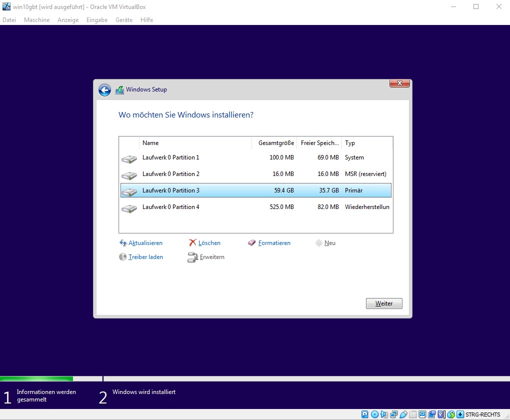Image resolution: width=510 pixels, height=420 pixels.
Task: Click the STRG-RECHTS host key label
Action: [x=482, y=414]
